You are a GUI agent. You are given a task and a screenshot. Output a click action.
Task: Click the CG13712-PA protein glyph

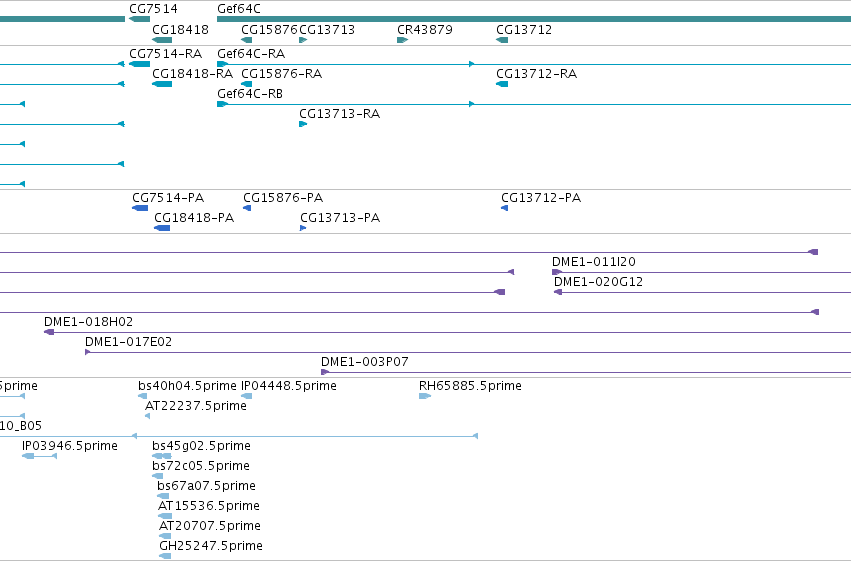coord(505,208)
